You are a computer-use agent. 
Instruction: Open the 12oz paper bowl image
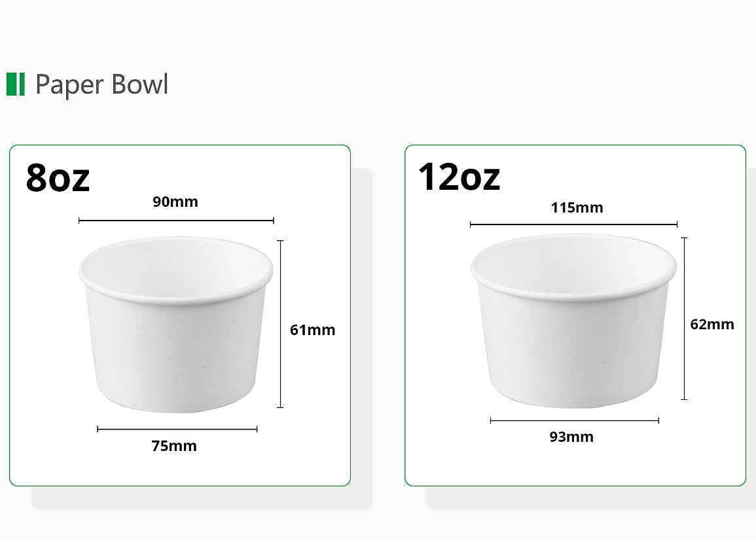coord(573,321)
